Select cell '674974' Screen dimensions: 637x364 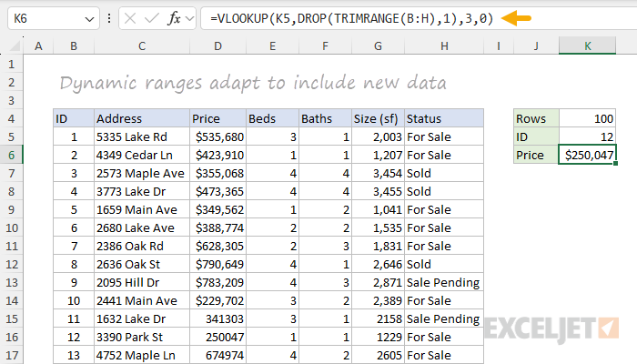(217, 355)
